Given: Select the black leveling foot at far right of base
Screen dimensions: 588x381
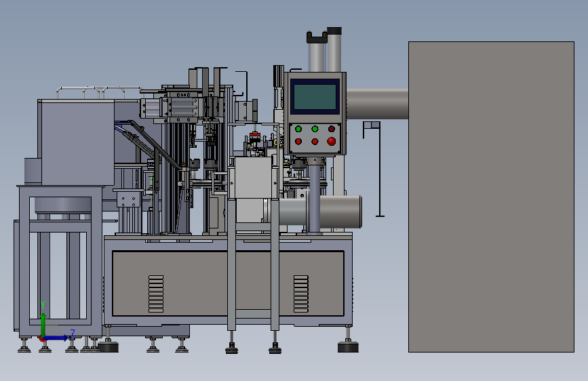Looking at the screenshot, I should (x=348, y=346).
